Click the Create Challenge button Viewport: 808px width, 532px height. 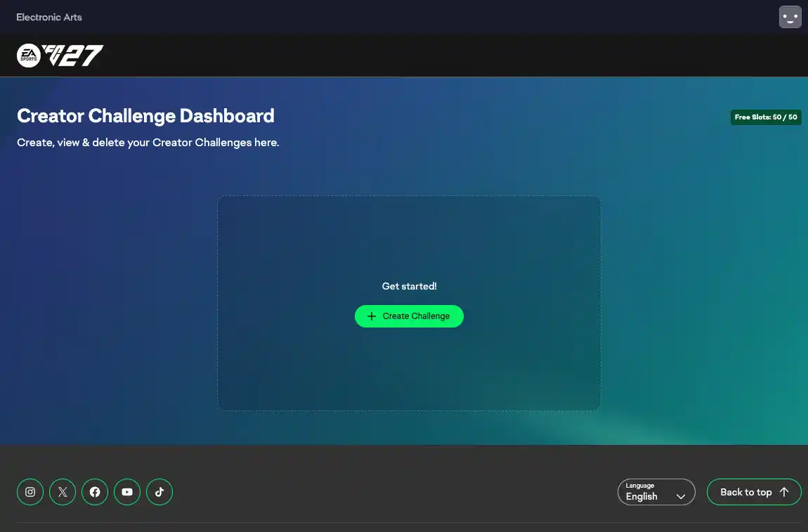tap(409, 316)
